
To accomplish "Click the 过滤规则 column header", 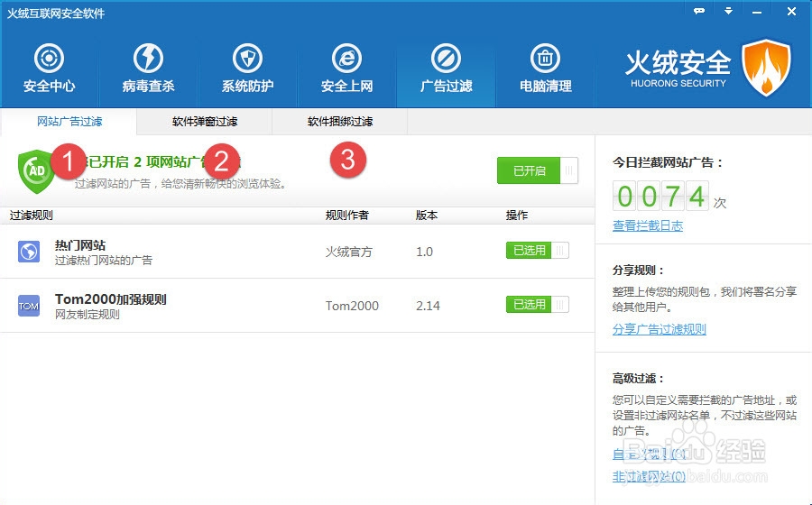I will point(31,216).
